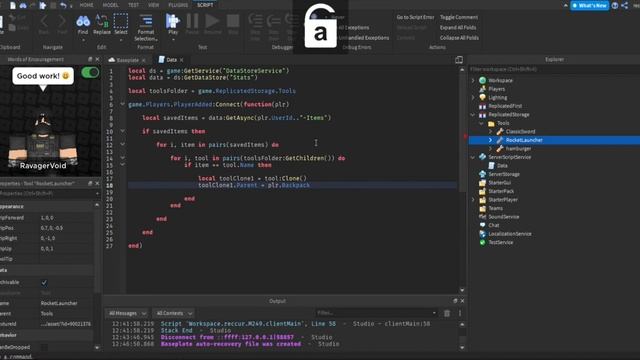Collapse the ServerScriptService node
The height and width of the screenshot is (360, 640).
tap(473, 157)
